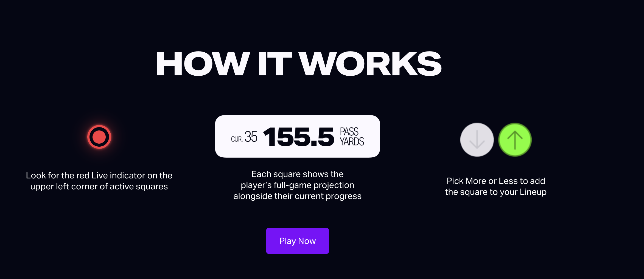Click the 'Each square shows the' line
The height and width of the screenshot is (279, 644).
pyautogui.click(x=297, y=174)
